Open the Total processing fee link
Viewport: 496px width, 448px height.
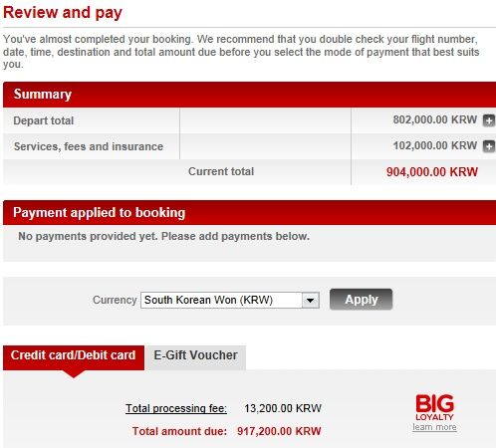coord(176,408)
